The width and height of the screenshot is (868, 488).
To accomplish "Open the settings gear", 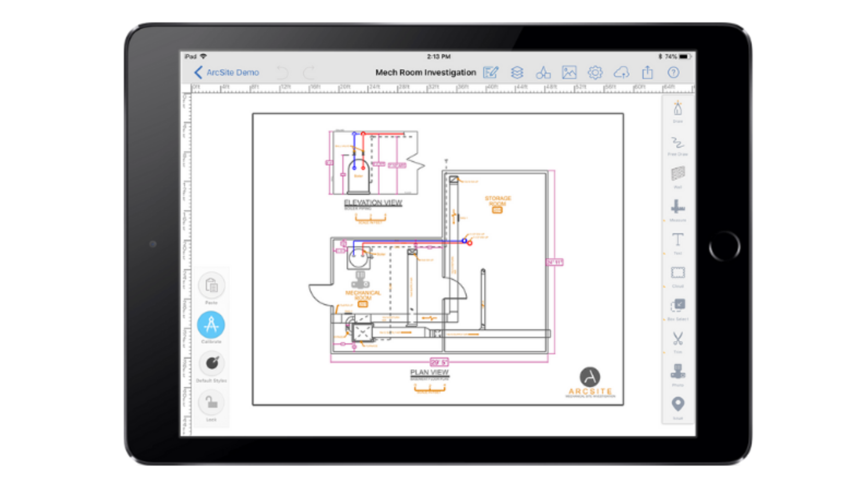I will click(595, 73).
